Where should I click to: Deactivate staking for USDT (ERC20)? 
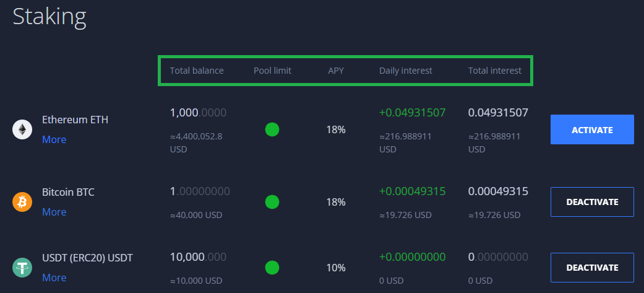(x=592, y=268)
